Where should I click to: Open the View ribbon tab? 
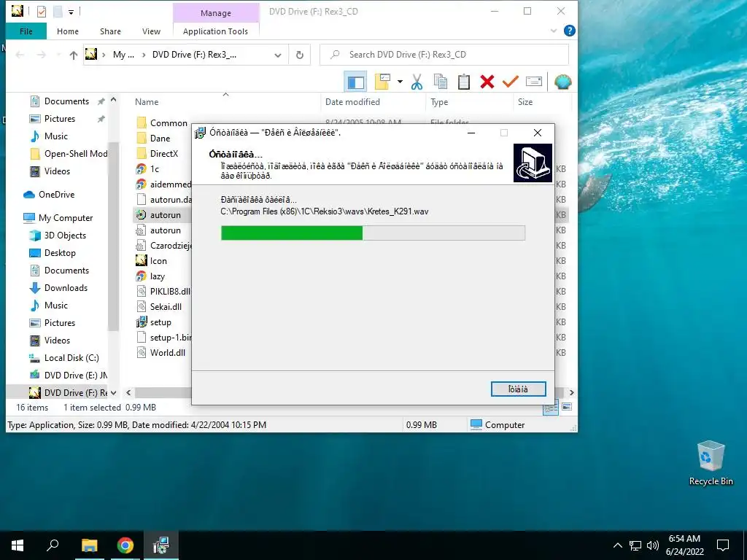(x=151, y=31)
